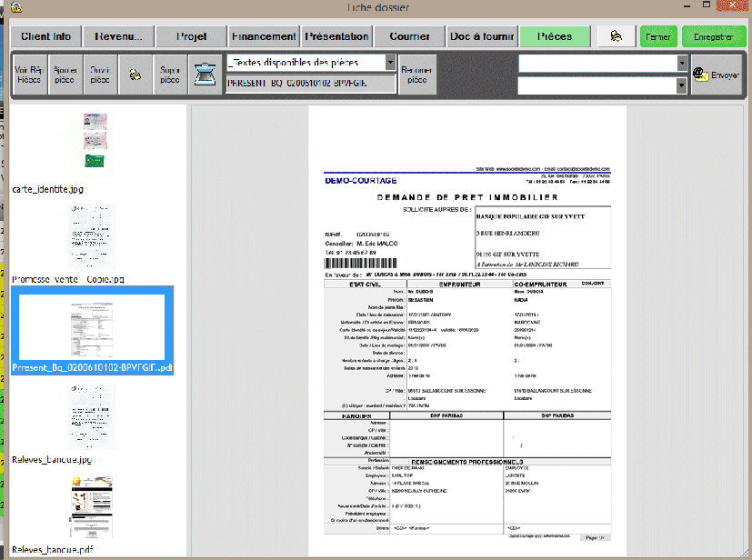752x560 pixels.
Task: Expand the Textes disponibles des pièces dropdown
Action: point(390,63)
